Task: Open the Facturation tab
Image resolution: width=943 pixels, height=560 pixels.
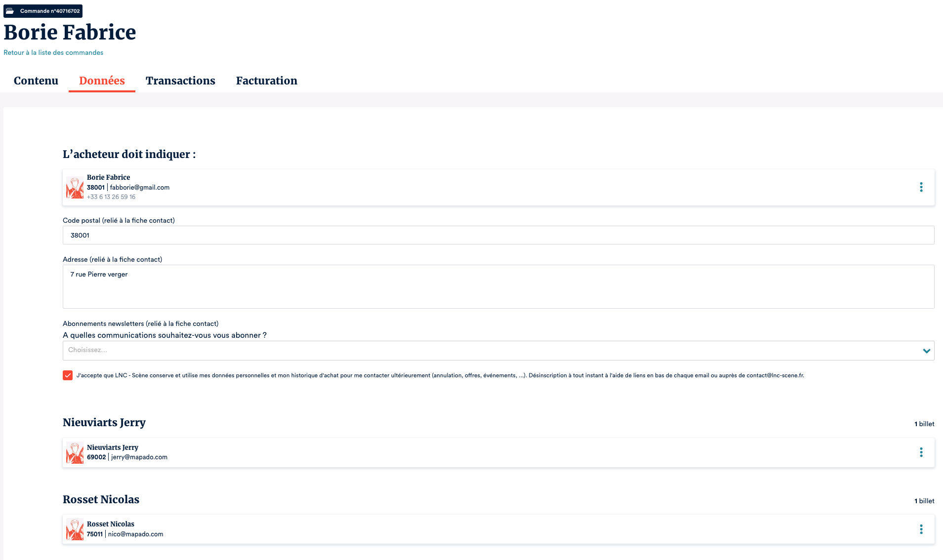Action: (266, 80)
